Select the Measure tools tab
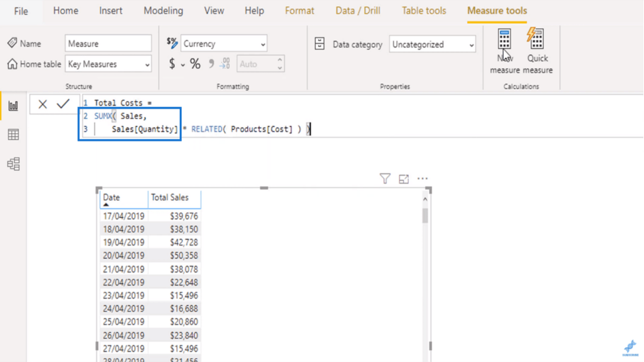The width and height of the screenshot is (644, 362). (x=497, y=11)
